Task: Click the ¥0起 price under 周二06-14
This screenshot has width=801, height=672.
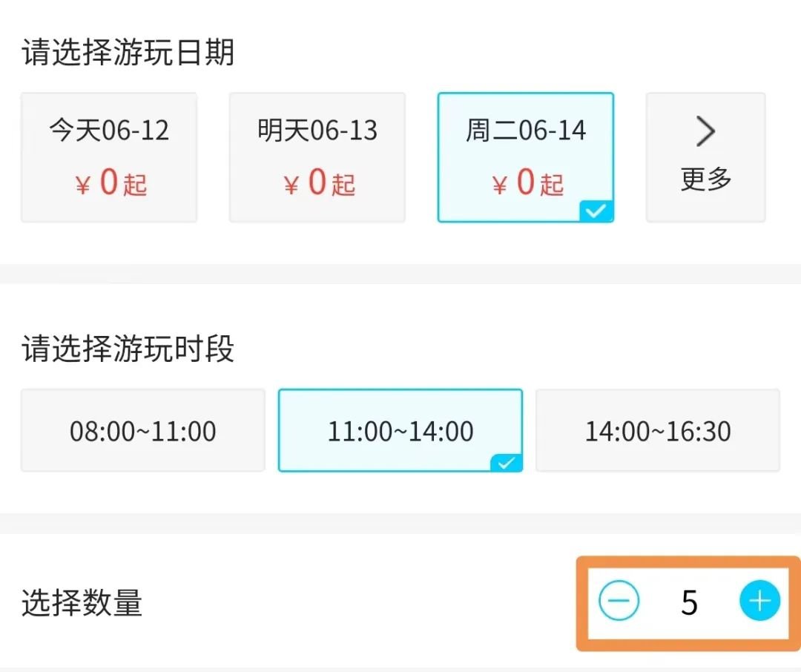Action: click(526, 182)
